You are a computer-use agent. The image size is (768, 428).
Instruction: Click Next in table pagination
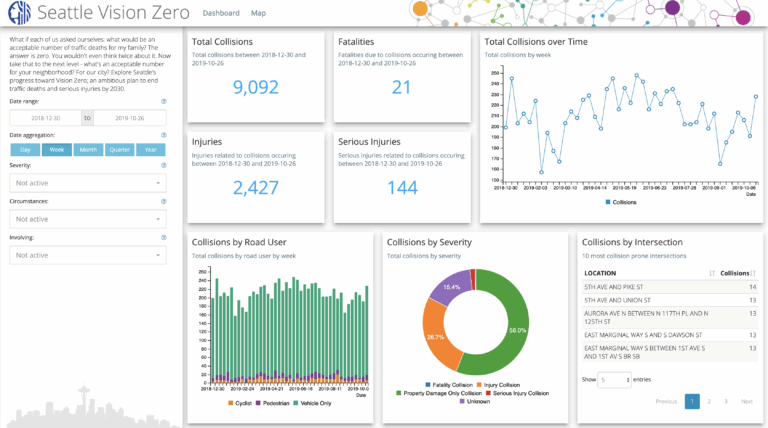(x=746, y=402)
